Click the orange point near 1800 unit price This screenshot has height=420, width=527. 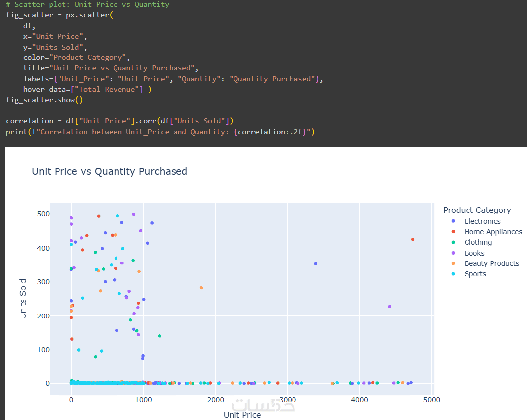coord(201,288)
